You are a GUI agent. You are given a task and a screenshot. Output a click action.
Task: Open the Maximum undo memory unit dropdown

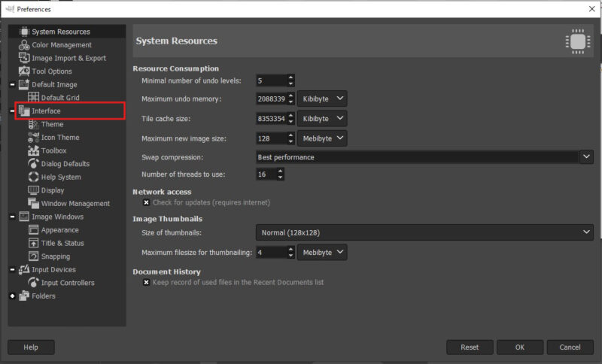pyautogui.click(x=322, y=99)
